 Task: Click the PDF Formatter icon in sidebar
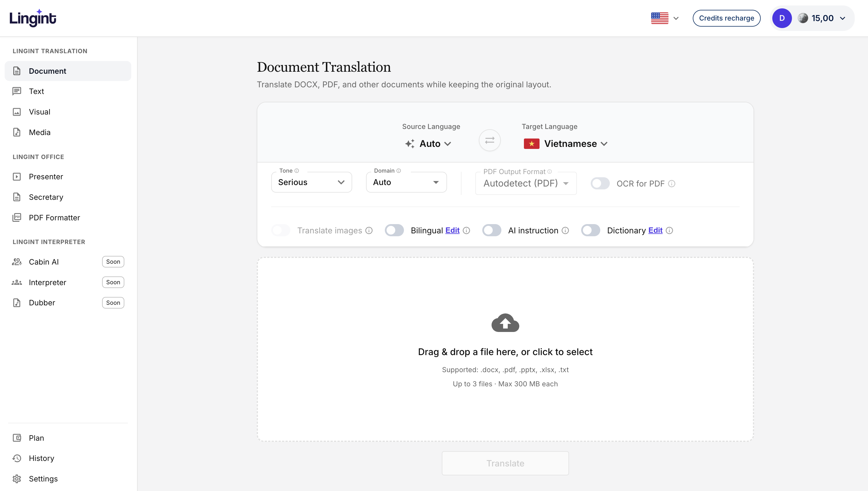click(x=17, y=217)
